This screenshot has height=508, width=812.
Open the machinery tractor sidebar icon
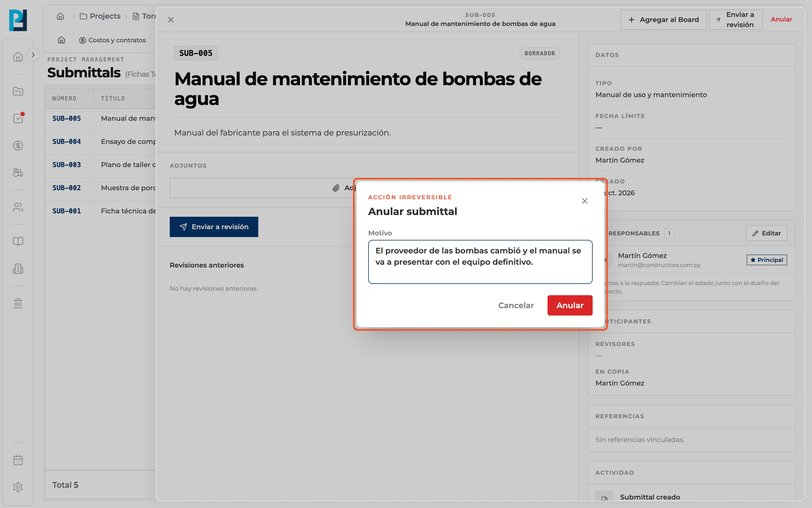click(x=18, y=173)
